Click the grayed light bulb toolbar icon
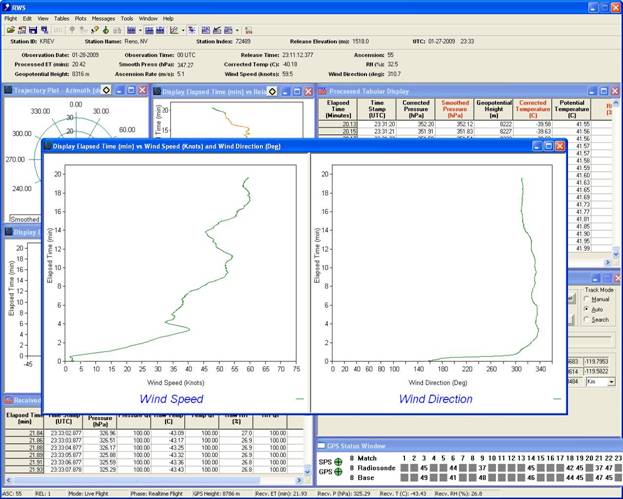The height and width of the screenshot is (499, 623). (x=72, y=30)
